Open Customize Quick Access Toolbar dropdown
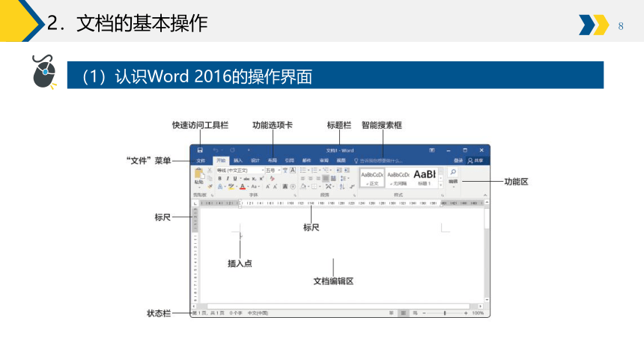 pos(249,150)
